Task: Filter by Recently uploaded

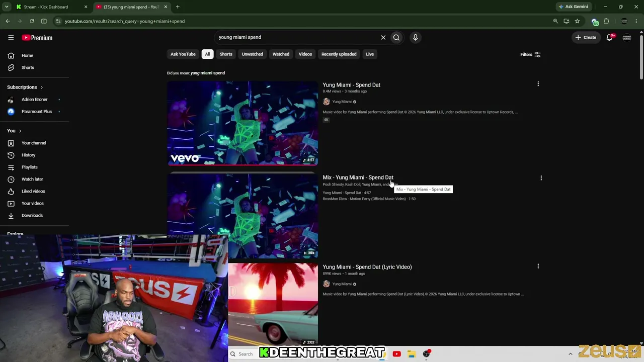Action: (x=339, y=54)
